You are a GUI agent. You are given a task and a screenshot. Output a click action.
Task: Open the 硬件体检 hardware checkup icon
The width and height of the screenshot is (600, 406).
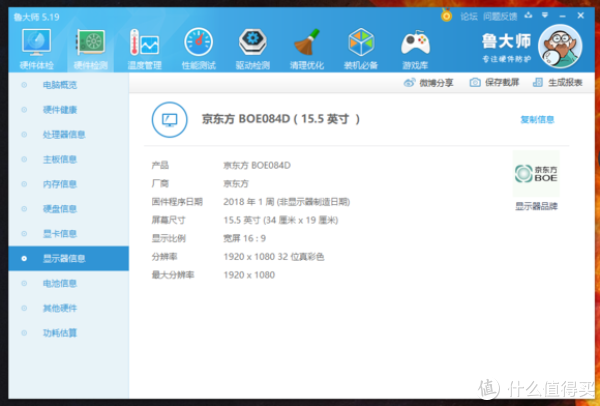(36, 49)
